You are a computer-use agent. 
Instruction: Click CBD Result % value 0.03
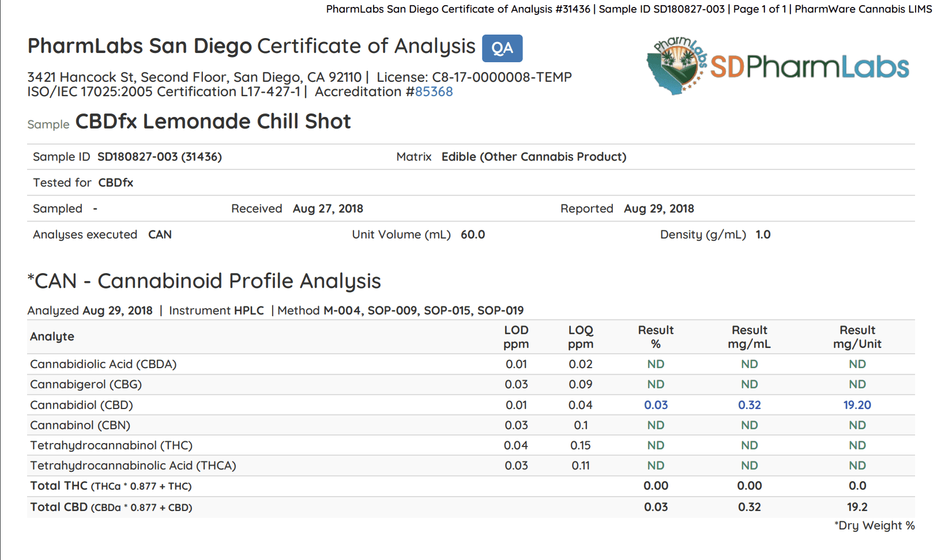[x=656, y=405]
